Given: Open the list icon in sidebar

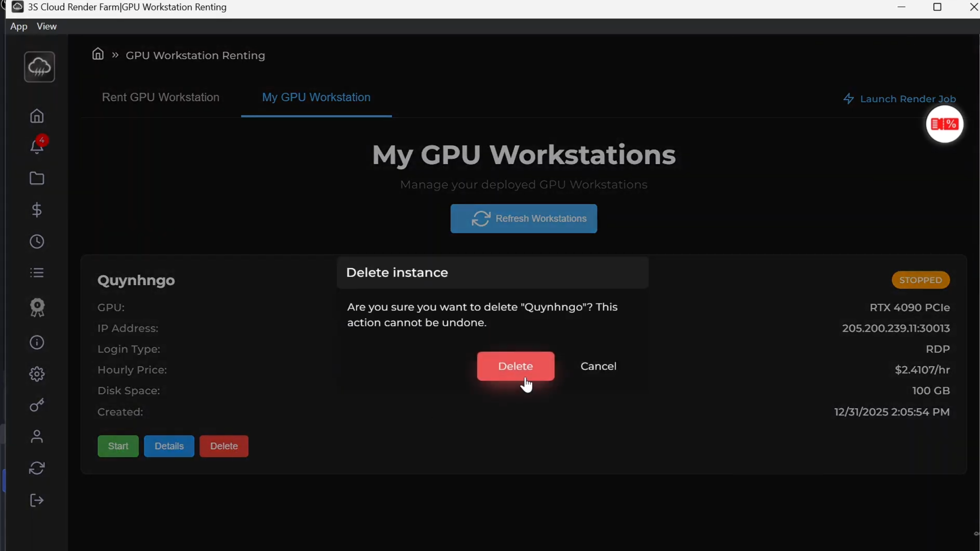Looking at the screenshot, I should (x=37, y=273).
